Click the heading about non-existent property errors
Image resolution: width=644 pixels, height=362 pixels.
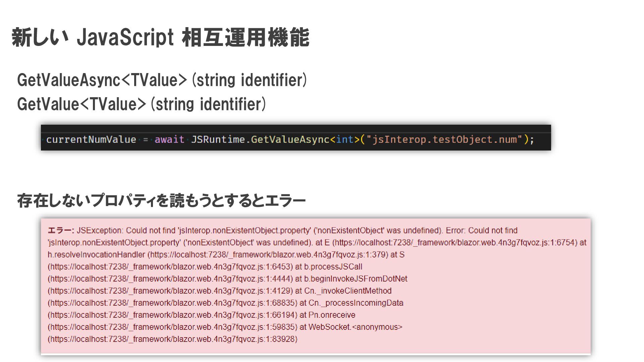161,201
